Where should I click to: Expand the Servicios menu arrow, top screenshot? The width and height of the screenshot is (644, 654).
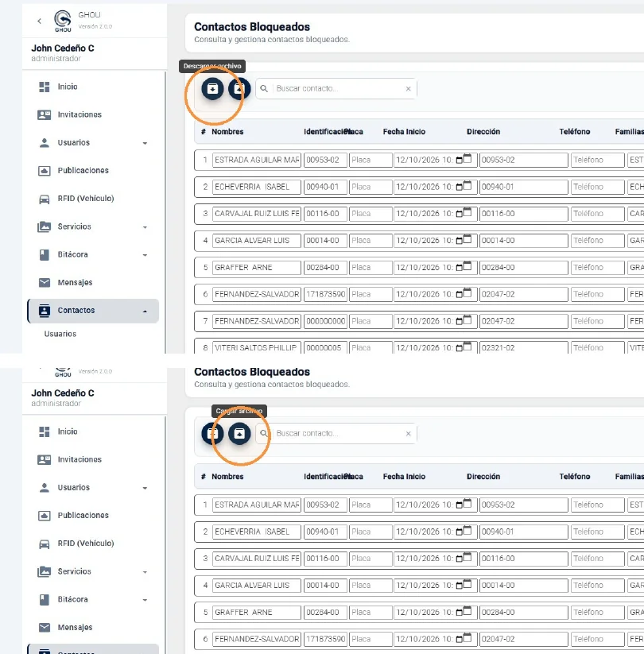pos(145,227)
